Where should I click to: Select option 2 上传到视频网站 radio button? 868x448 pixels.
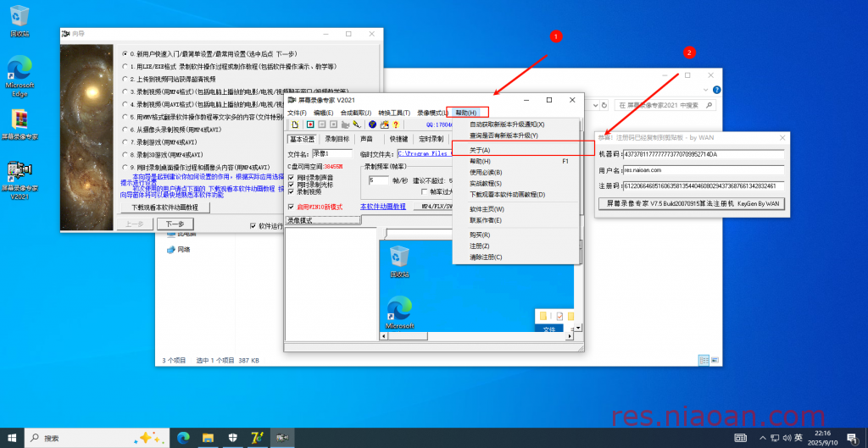(125, 79)
